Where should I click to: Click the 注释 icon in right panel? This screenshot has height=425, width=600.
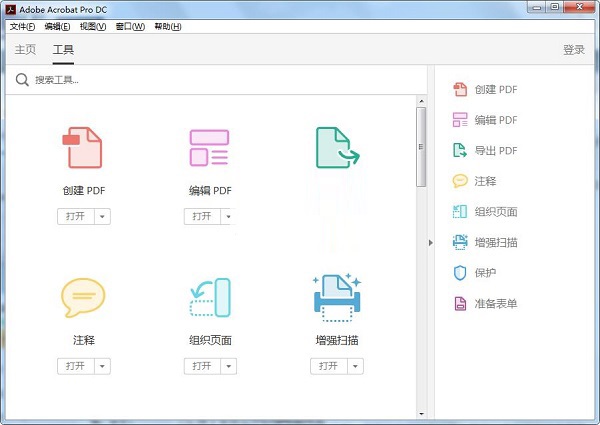pyautogui.click(x=460, y=181)
